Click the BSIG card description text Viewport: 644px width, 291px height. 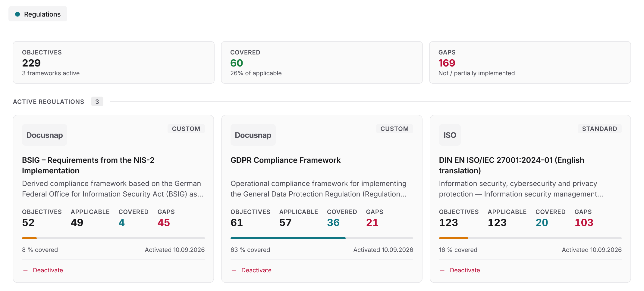(113, 189)
